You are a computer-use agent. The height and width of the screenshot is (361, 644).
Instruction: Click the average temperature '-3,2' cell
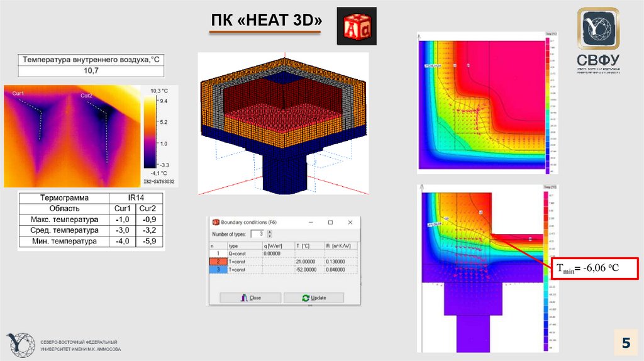pyautogui.click(x=150, y=230)
